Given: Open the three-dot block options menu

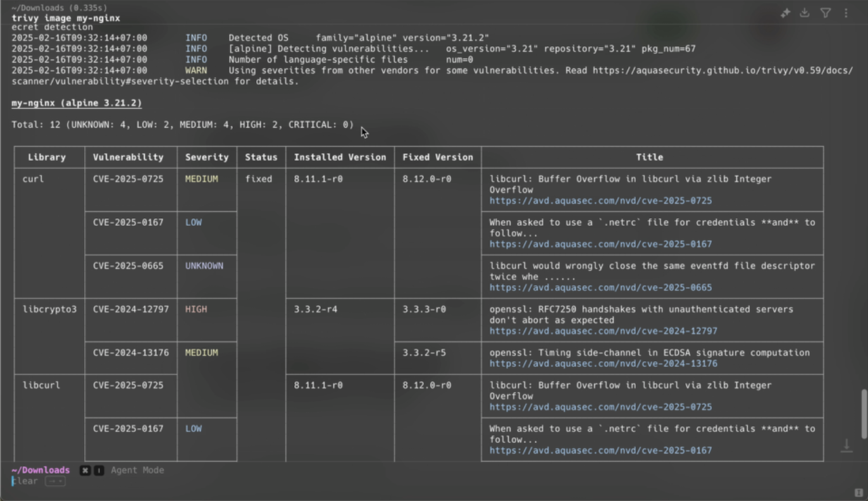Looking at the screenshot, I should coord(845,13).
